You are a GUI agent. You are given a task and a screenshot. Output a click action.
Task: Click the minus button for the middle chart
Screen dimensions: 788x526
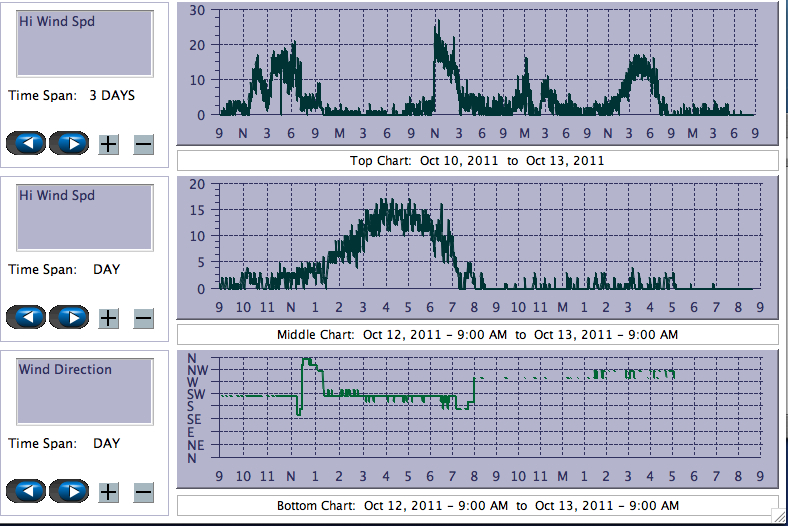(x=143, y=318)
